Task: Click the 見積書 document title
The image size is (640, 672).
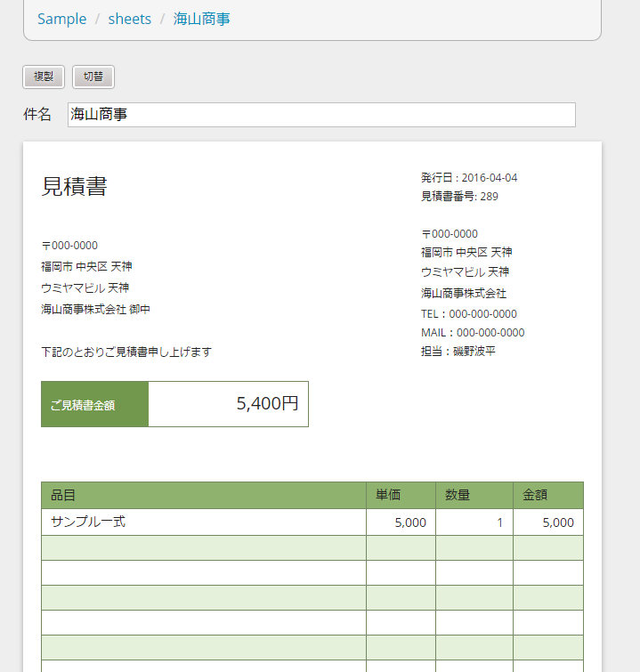Action: 75,186
